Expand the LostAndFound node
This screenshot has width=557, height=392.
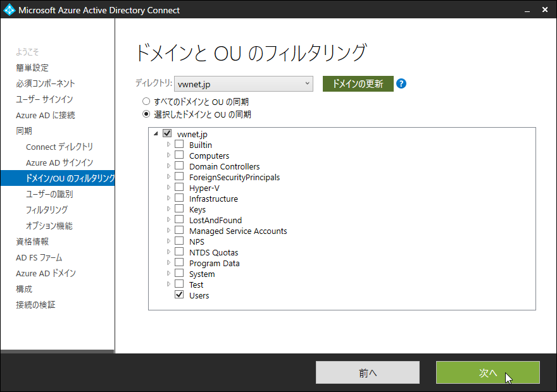click(x=169, y=219)
